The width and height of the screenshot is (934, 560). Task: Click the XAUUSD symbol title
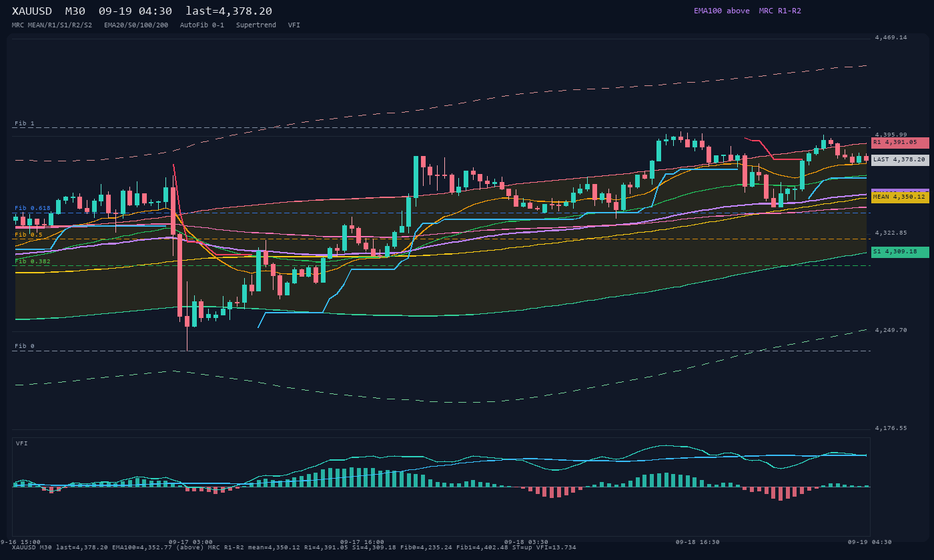click(33, 11)
